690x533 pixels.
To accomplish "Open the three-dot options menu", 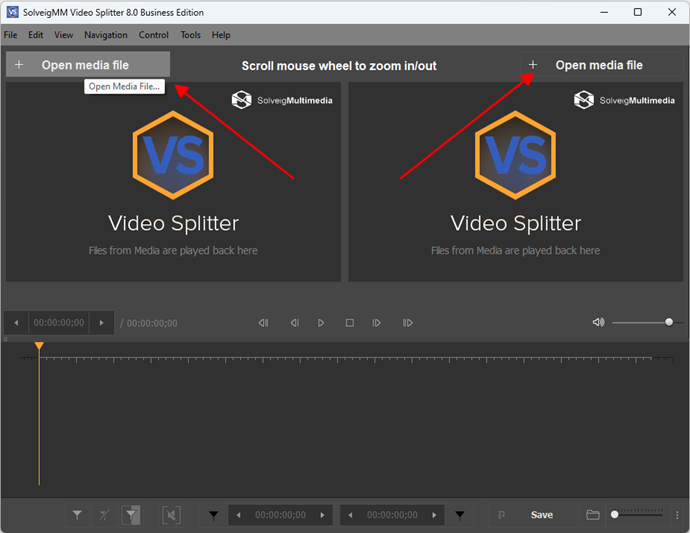I will click(677, 515).
